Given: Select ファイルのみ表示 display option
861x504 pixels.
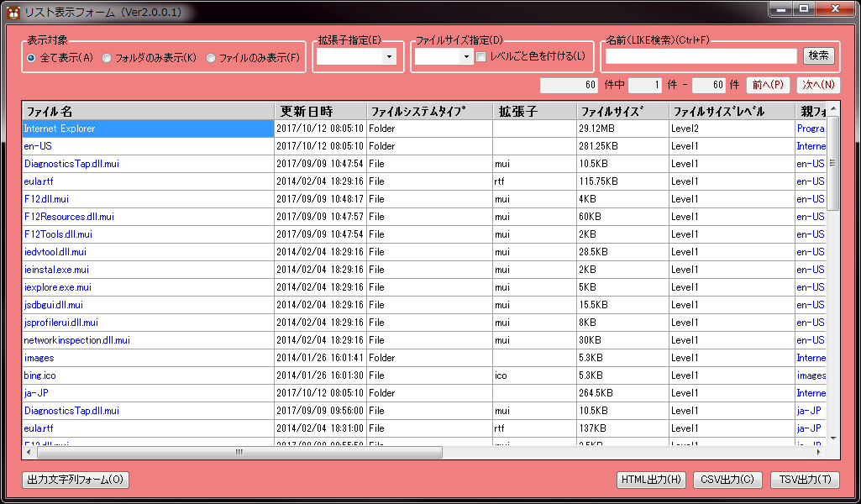Looking at the screenshot, I should pos(213,57).
